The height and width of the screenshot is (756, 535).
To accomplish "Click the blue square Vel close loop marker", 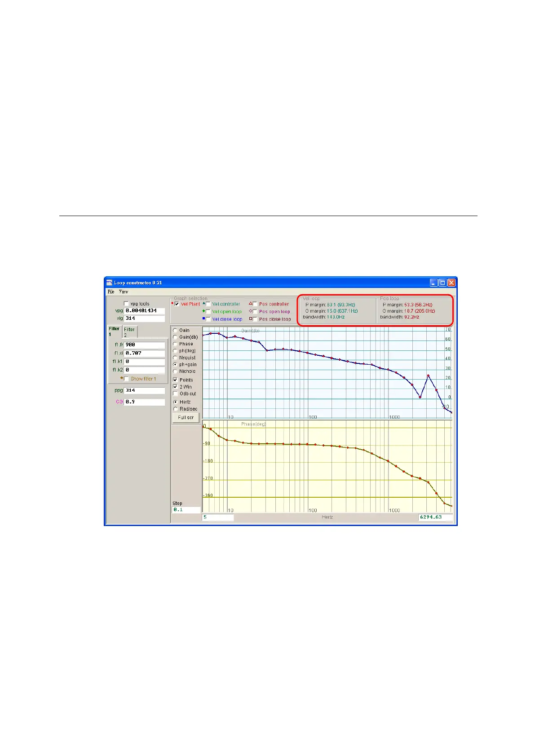I will pyautogui.click(x=203, y=319).
